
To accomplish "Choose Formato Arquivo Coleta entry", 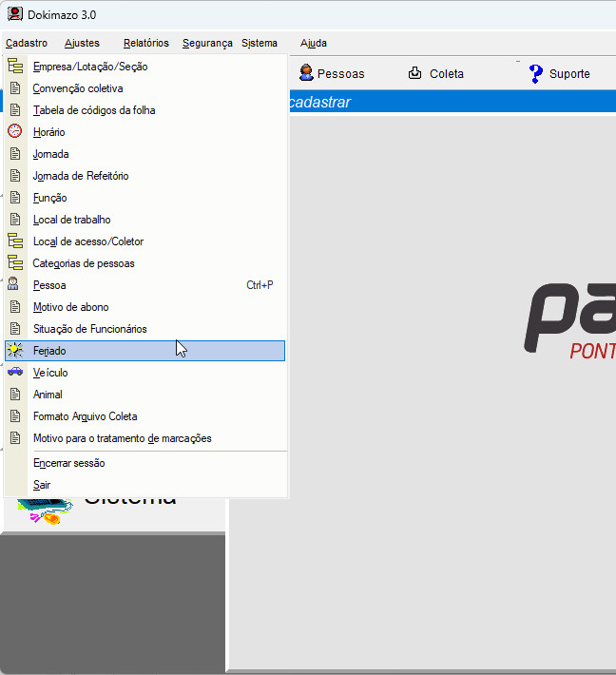I will [85, 416].
